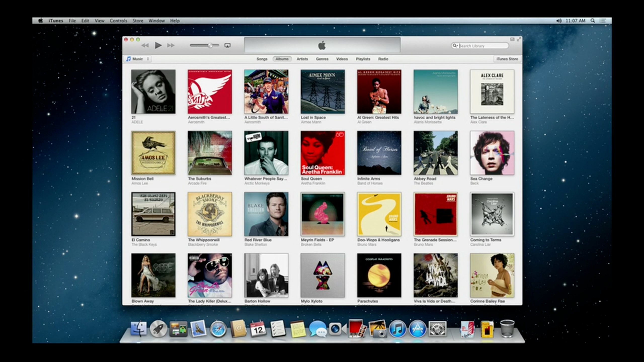Show the Genres view
This screenshot has width=644, height=362.
322,59
